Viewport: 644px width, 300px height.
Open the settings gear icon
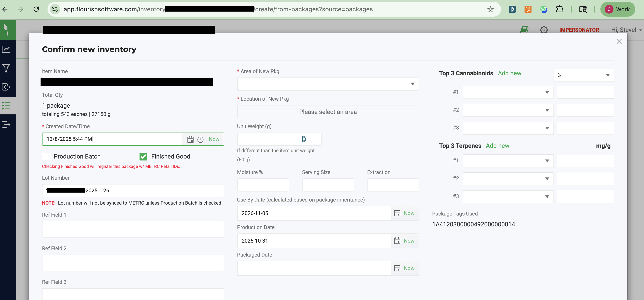[x=543, y=30]
